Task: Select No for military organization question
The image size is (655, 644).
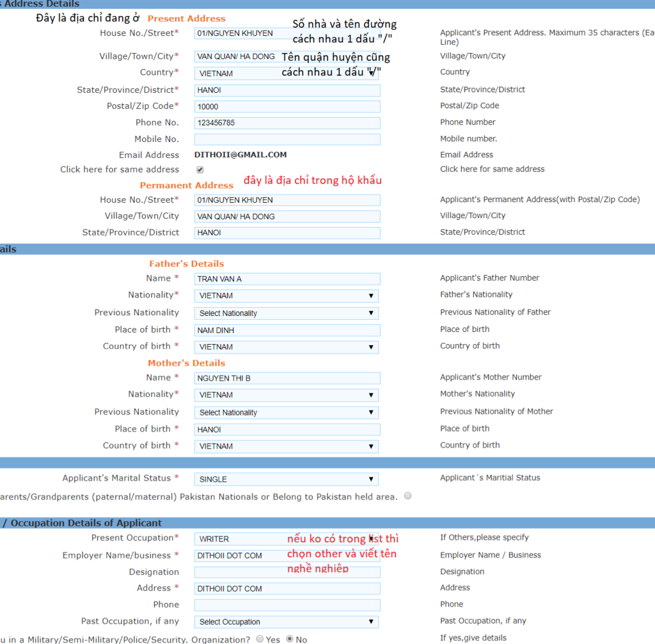Action: tap(290, 639)
